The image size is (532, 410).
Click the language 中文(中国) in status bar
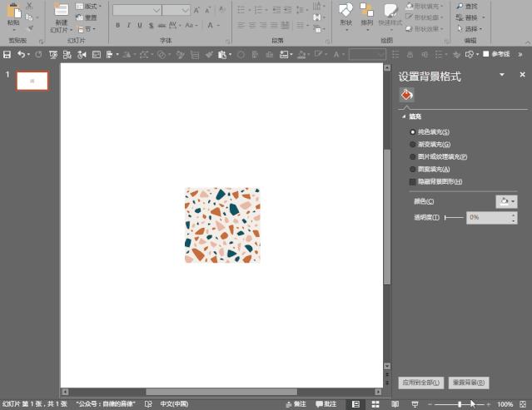click(174, 404)
